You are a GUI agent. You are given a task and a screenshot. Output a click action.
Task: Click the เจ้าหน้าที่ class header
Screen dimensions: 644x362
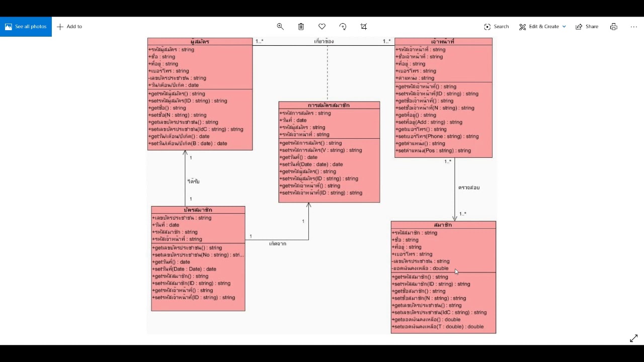click(x=443, y=42)
